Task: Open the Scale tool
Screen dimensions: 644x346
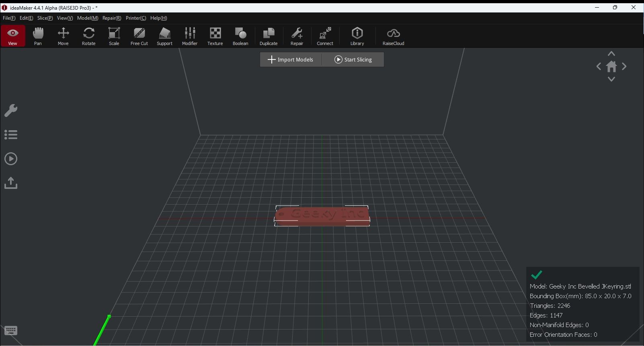Action: click(114, 36)
